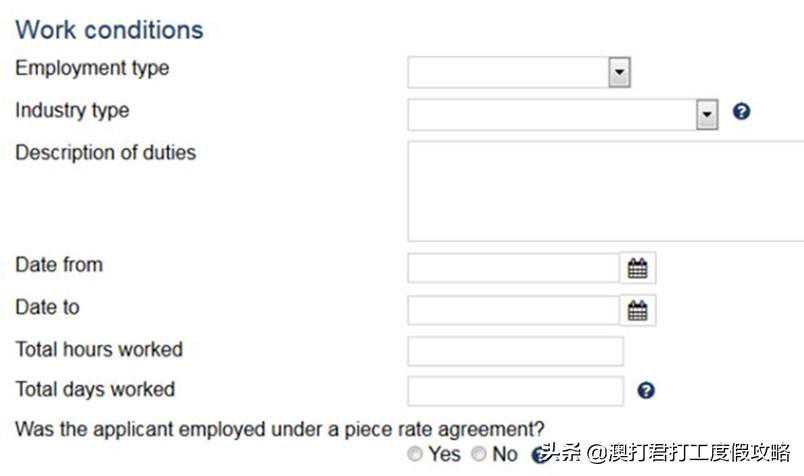Open the piece rate agreement help icon
The width and height of the screenshot is (804, 476).
click(x=538, y=454)
